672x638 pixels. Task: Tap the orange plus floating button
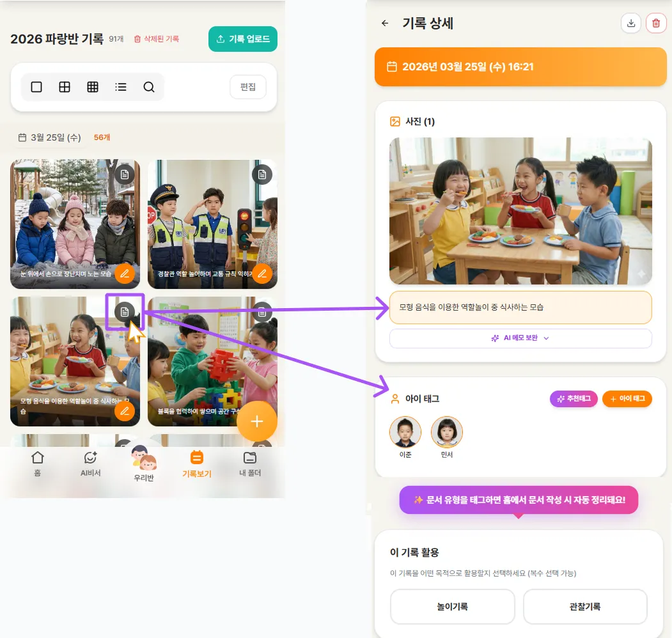point(257,421)
